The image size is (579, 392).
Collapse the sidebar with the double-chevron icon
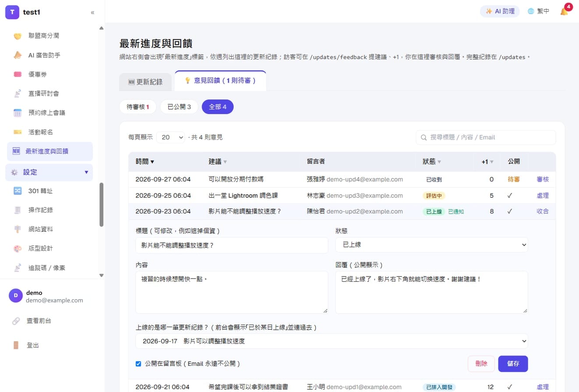tap(92, 12)
